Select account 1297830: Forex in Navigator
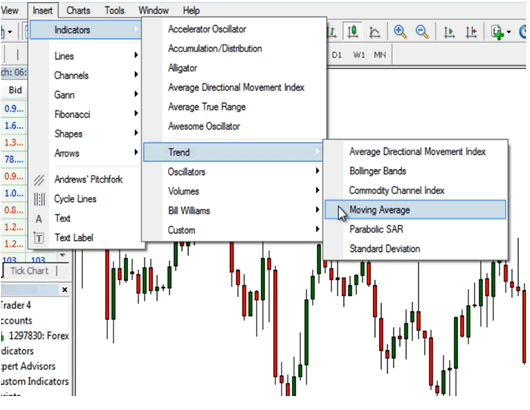The image size is (530, 410). point(39,336)
